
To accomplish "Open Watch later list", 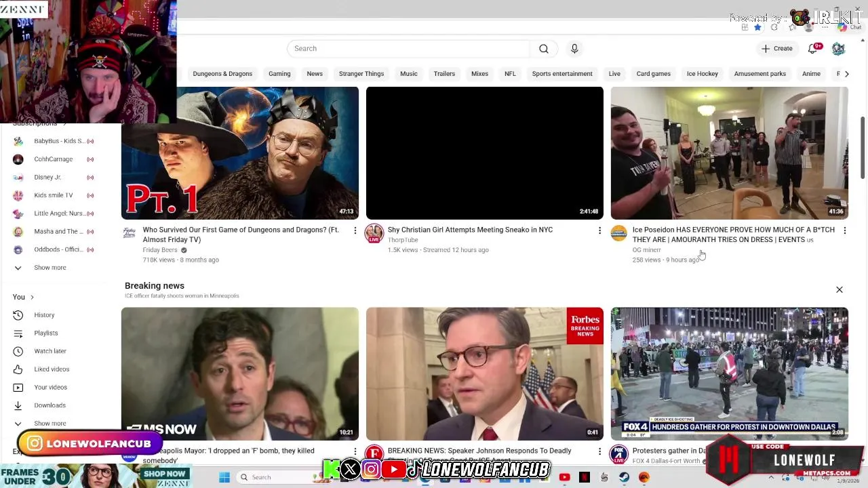I will click(54, 351).
